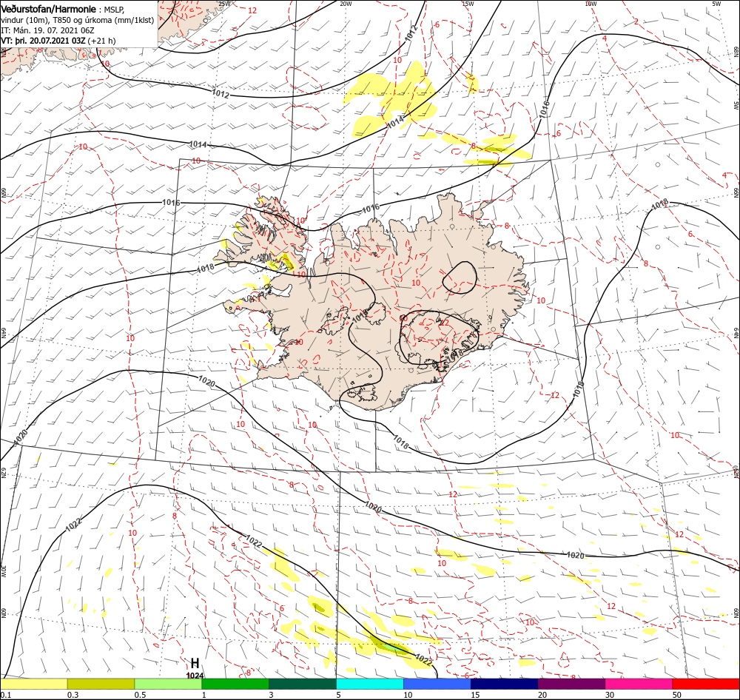Click the red 12 label over Vatnajökull glacier
Screen dimensions: 740x700
tap(444, 323)
